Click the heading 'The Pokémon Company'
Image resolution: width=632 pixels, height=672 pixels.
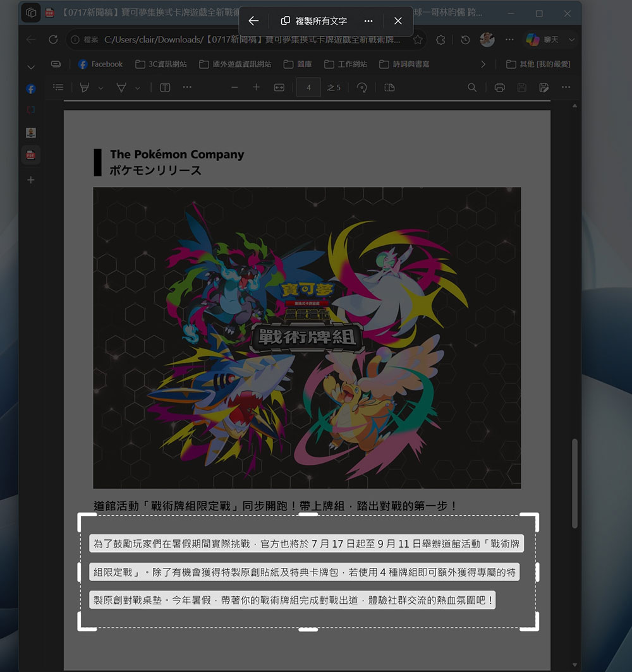(177, 154)
